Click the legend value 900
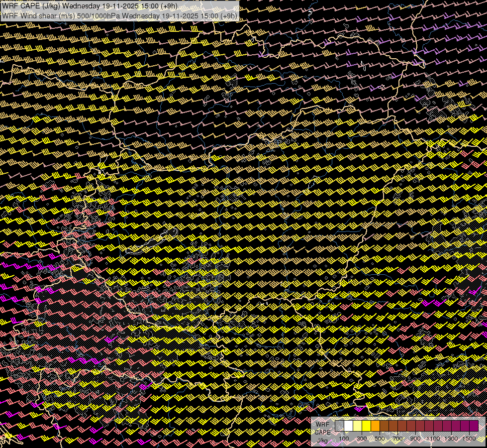487x448 pixels. [415, 439]
